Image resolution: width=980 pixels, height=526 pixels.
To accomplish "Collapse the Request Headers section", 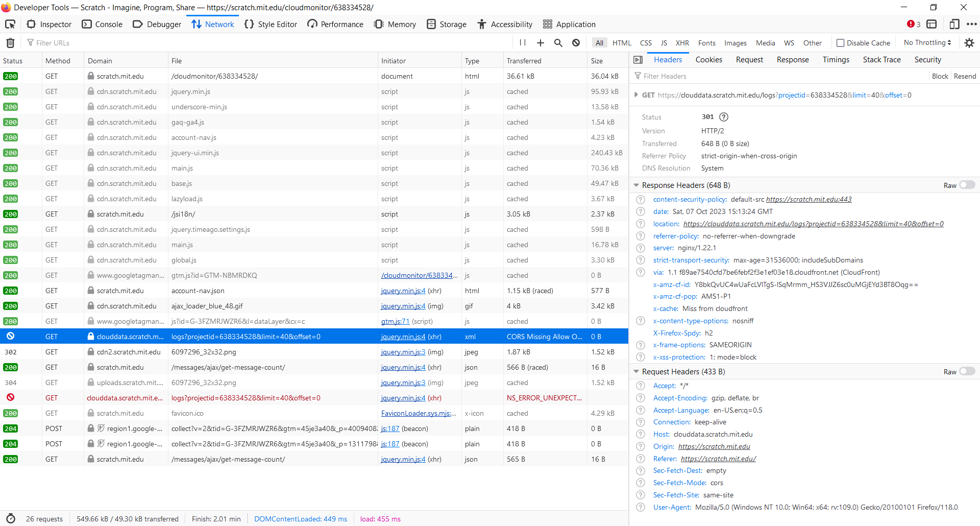I will (636, 372).
